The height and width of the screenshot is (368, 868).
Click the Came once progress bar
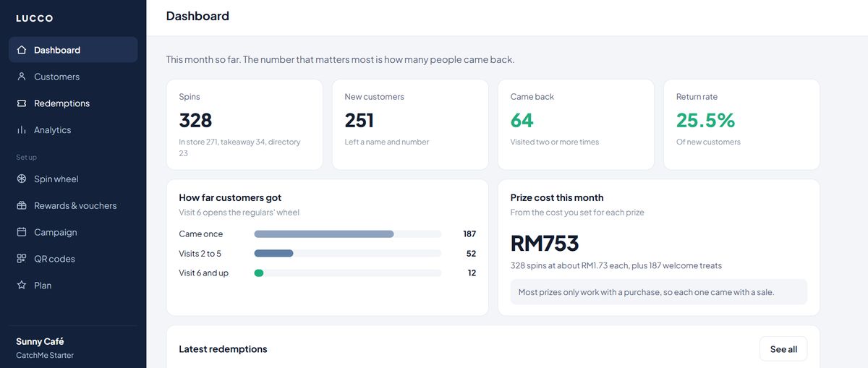pos(348,234)
